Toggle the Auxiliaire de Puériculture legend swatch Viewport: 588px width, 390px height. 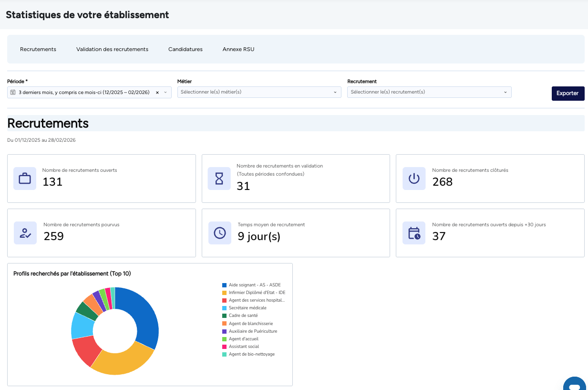coord(224,331)
